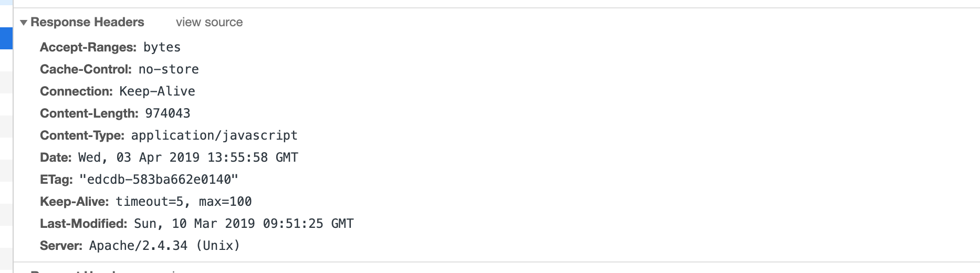
Task: Select the Response Headers section title
Action: point(87,23)
